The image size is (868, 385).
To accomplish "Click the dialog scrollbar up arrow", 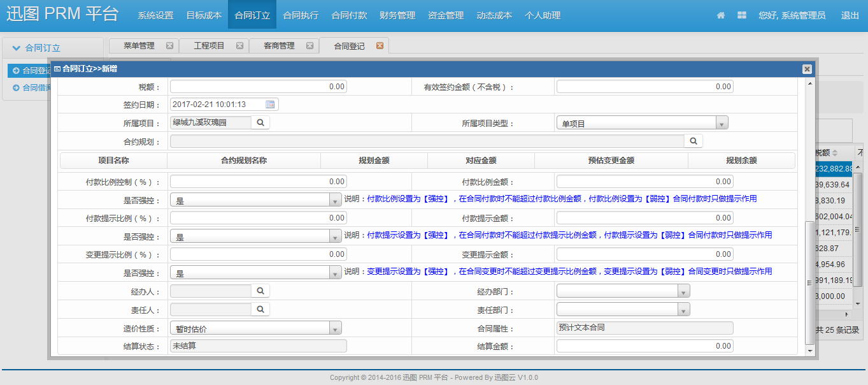I will pyautogui.click(x=809, y=83).
